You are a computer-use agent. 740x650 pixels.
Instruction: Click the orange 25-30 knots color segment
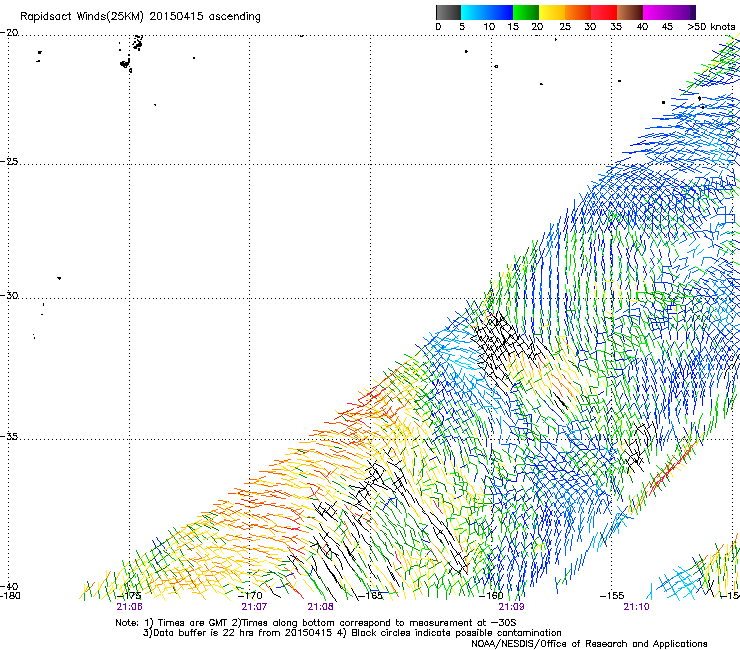(578, 12)
